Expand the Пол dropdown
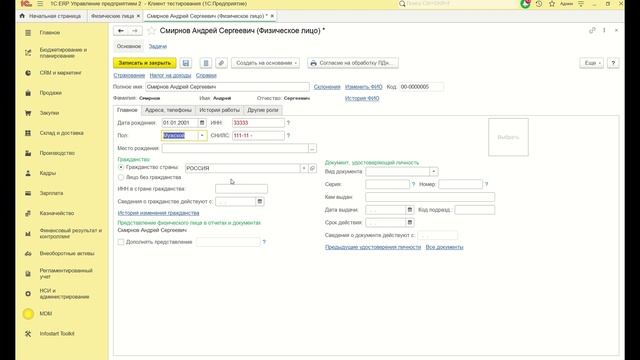 [202, 136]
